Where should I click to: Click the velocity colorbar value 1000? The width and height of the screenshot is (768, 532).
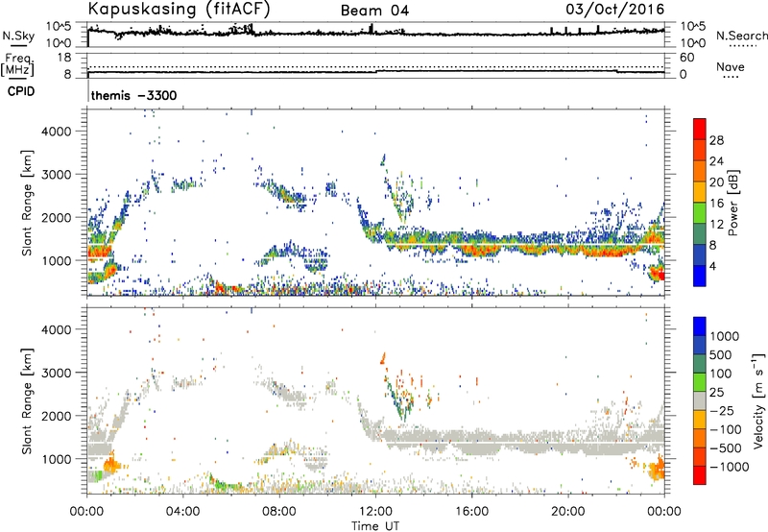(x=725, y=336)
